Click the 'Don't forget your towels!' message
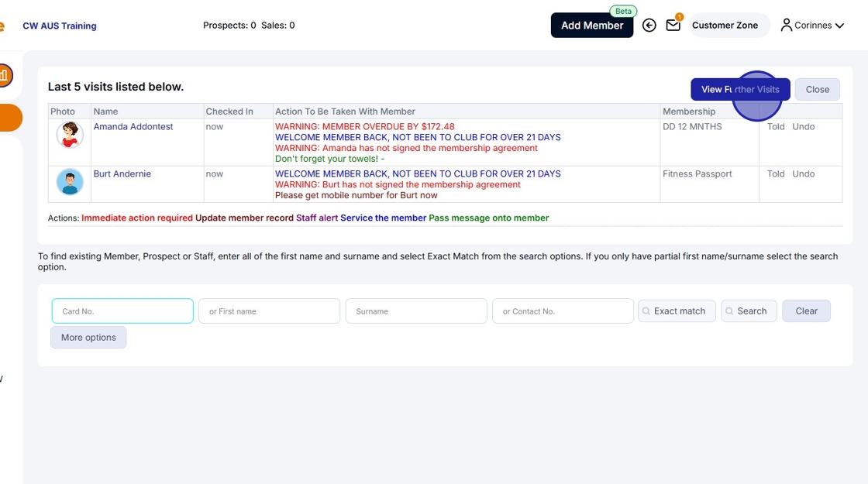Screen dimensions: 868x484 (x=329, y=159)
